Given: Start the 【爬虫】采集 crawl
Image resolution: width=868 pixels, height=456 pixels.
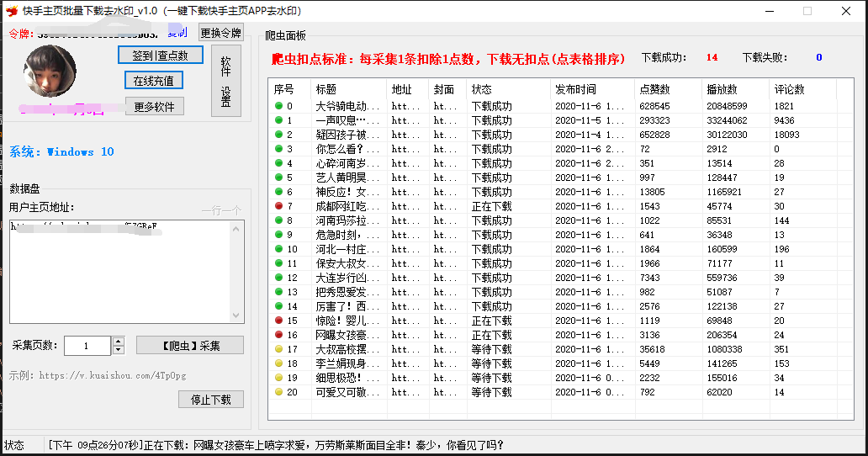Looking at the screenshot, I should [190, 346].
